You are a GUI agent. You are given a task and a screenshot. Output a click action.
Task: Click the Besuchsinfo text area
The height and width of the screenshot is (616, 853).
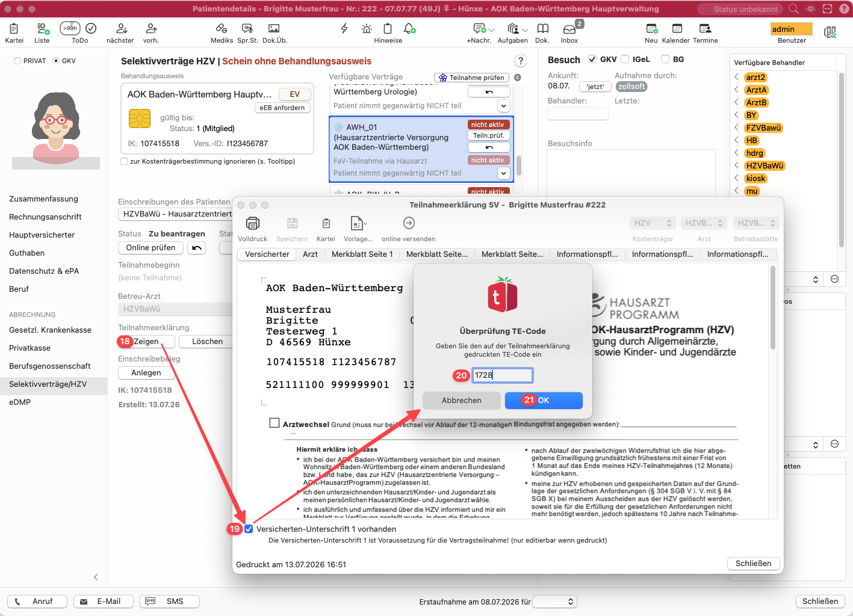tap(631, 172)
